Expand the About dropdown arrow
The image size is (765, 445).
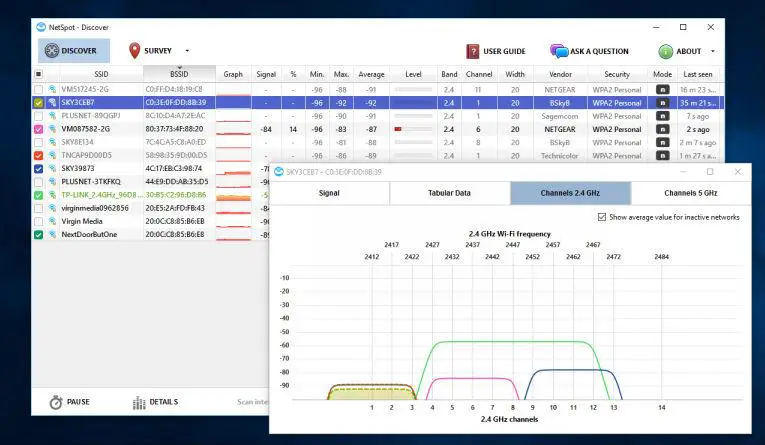point(713,51)
